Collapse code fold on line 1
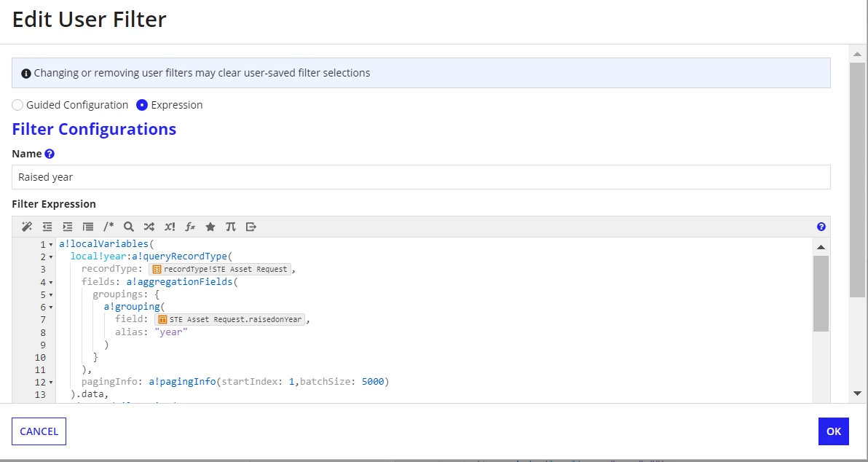The height and width of the screenshot is (462, 868). pos(51,244)
